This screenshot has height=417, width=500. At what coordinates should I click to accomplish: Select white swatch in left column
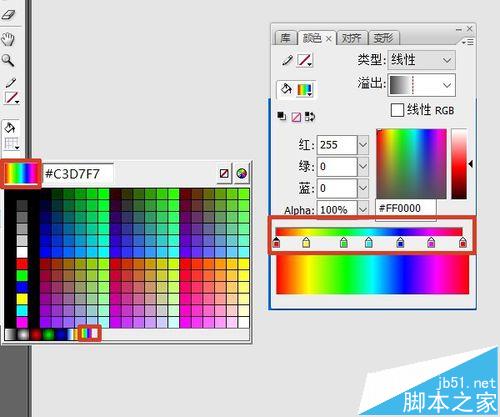tap(22, 252)
